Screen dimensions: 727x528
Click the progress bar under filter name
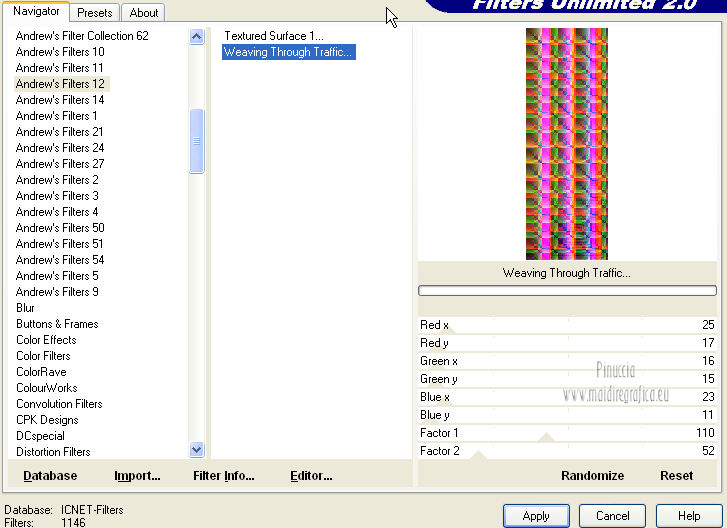pyautogui.click(x=568, y=291)
